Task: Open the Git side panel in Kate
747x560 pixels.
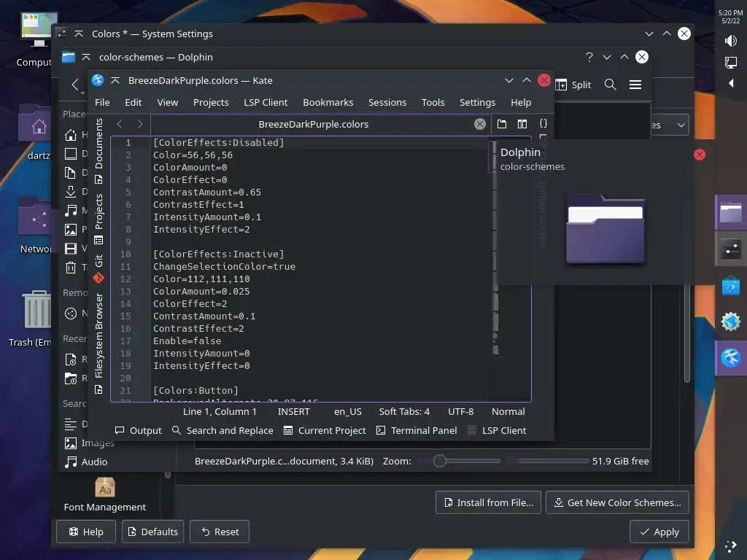Action: (98, 268)
